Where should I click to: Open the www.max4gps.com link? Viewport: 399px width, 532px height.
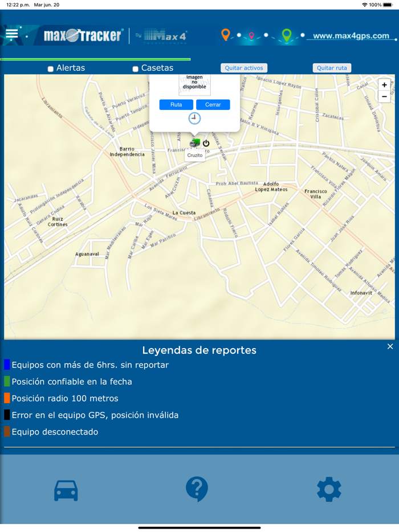click(351, 36)
